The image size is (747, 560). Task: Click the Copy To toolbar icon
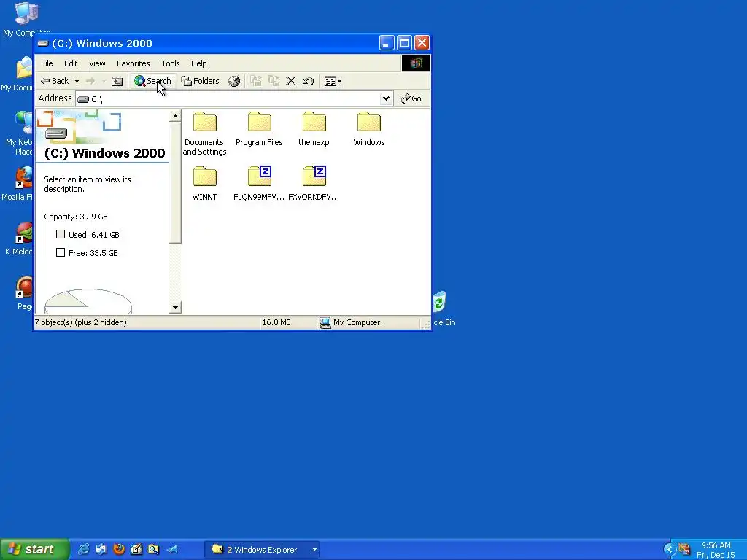273,81
